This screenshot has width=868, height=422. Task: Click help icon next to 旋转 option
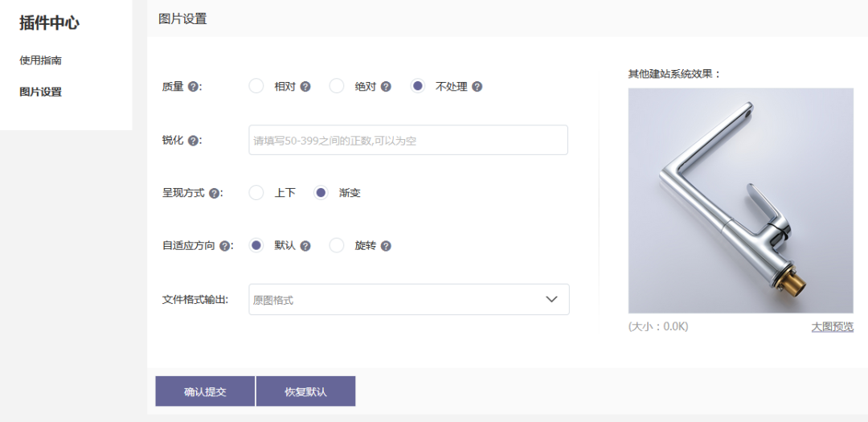[x=386, y=246]
